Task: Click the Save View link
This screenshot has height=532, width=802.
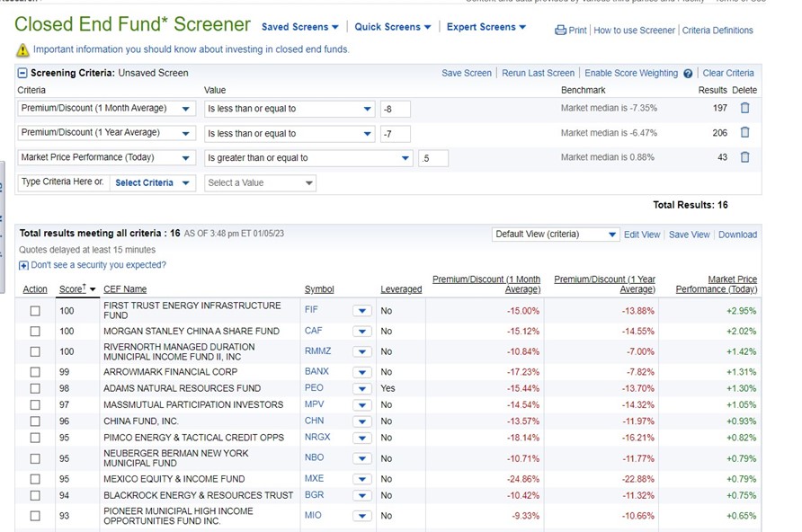Action: click(690, 235)
